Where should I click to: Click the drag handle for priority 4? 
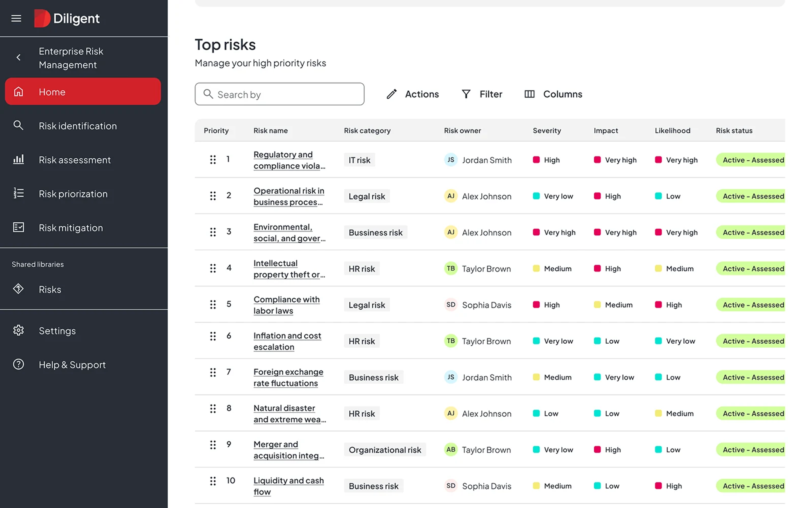213,268
